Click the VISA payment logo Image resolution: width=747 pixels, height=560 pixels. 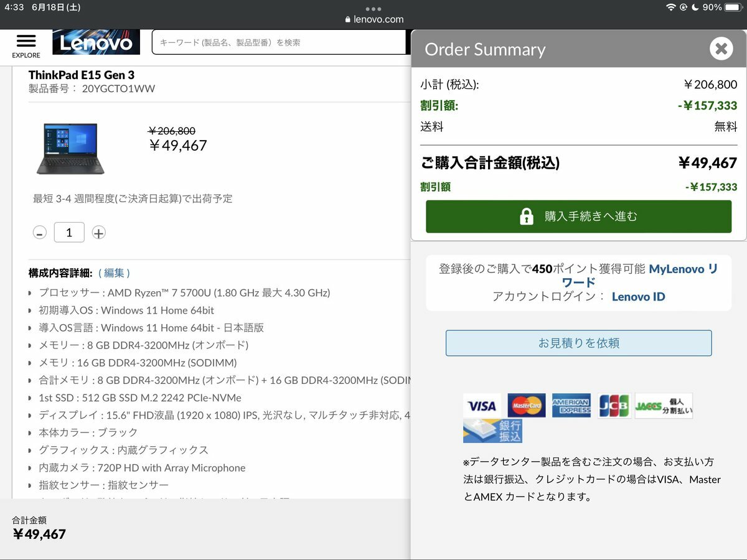coord(482,406)
